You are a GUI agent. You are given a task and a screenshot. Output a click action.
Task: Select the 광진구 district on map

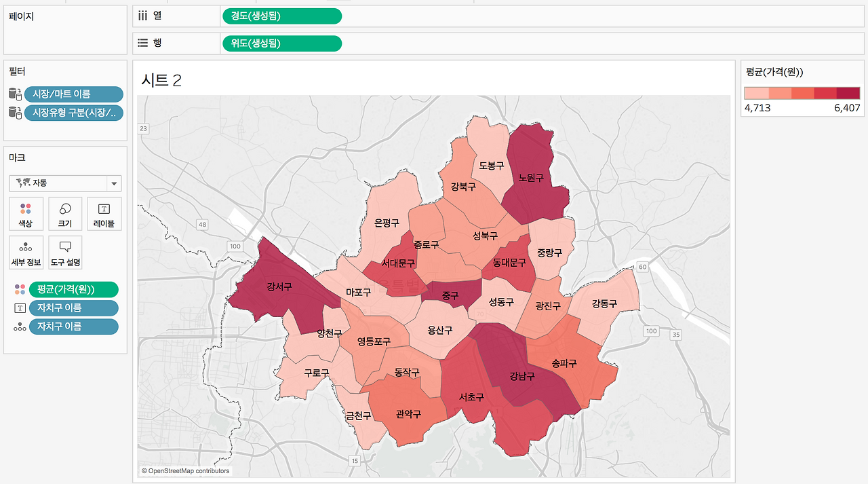[547, 306]
